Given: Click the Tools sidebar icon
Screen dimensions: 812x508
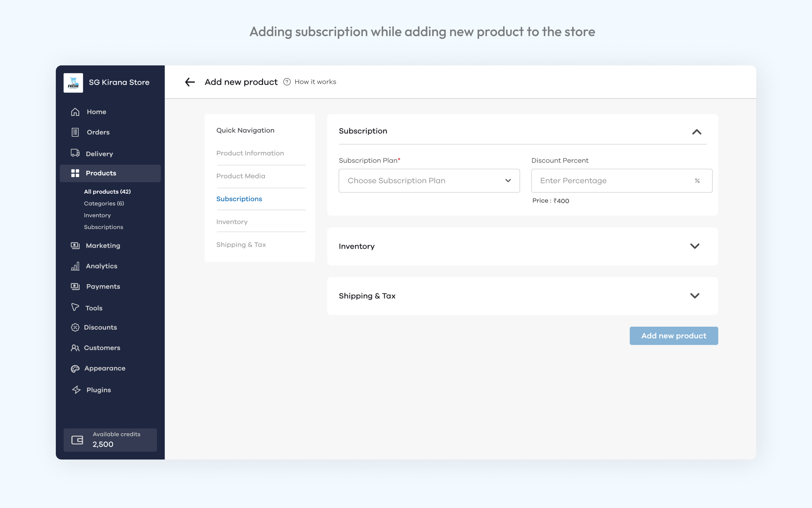Looking at the screenshot, I should pyautogui.click(x=75, y=307).
